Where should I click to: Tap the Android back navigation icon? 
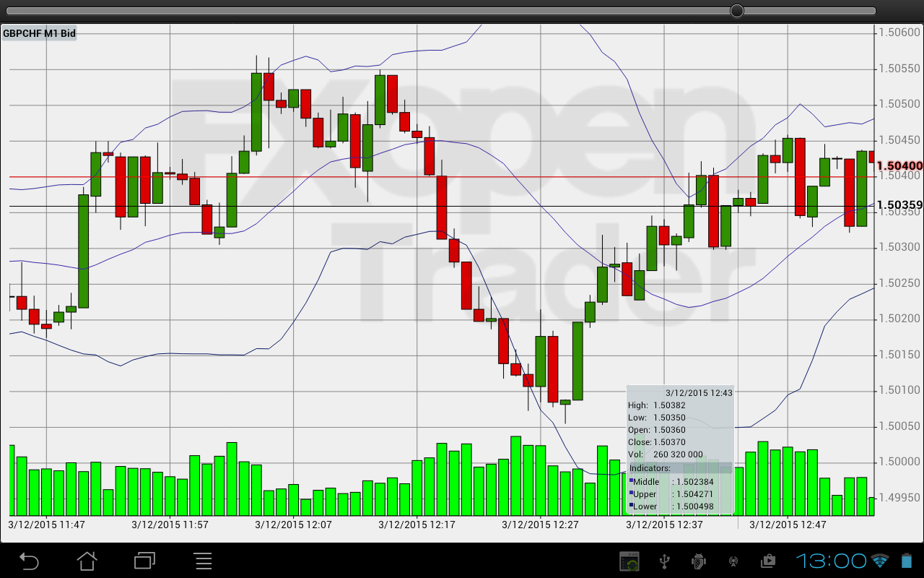click(x=29, y=561)
